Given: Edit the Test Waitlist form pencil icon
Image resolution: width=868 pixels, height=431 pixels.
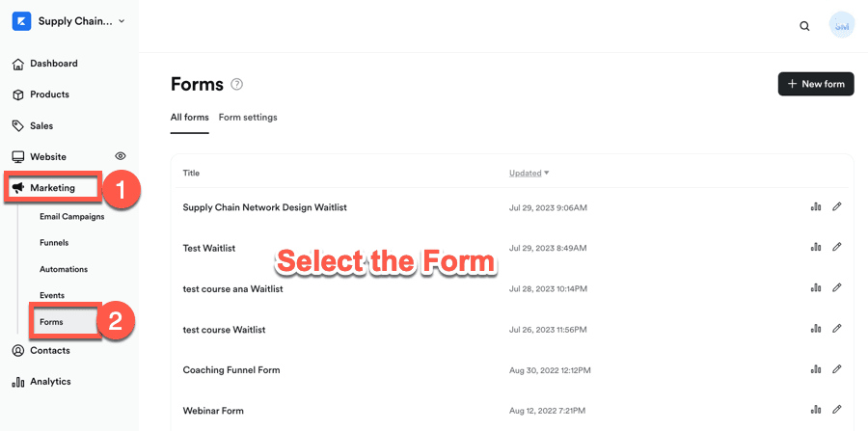Looking at the screenshot, I should (x=836, y=247).
